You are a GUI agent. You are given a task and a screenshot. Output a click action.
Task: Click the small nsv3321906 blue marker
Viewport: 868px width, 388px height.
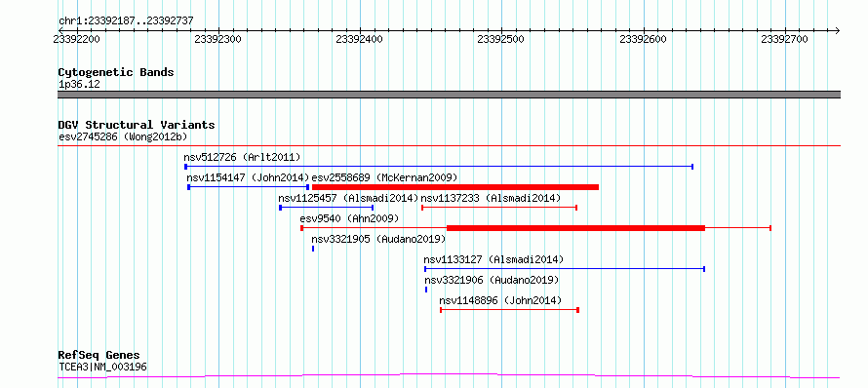(425, 290)
